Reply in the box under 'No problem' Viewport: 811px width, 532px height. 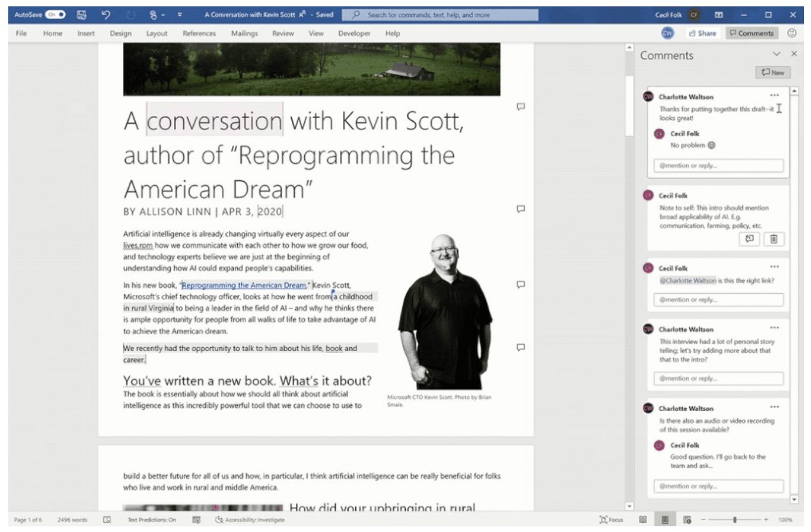coord(719,166)
